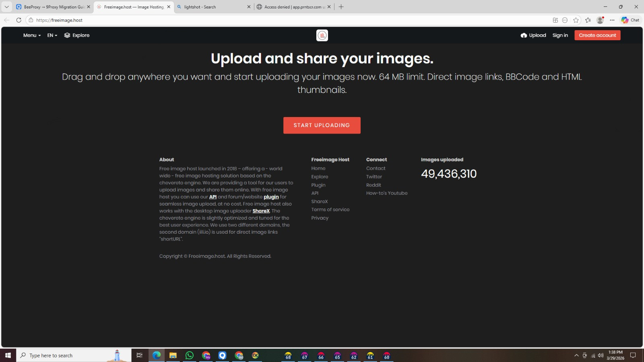644x362 pixels.
Task: Click the volume speaker tray icon
Action: pyautogui.click(x=601, y=356)
